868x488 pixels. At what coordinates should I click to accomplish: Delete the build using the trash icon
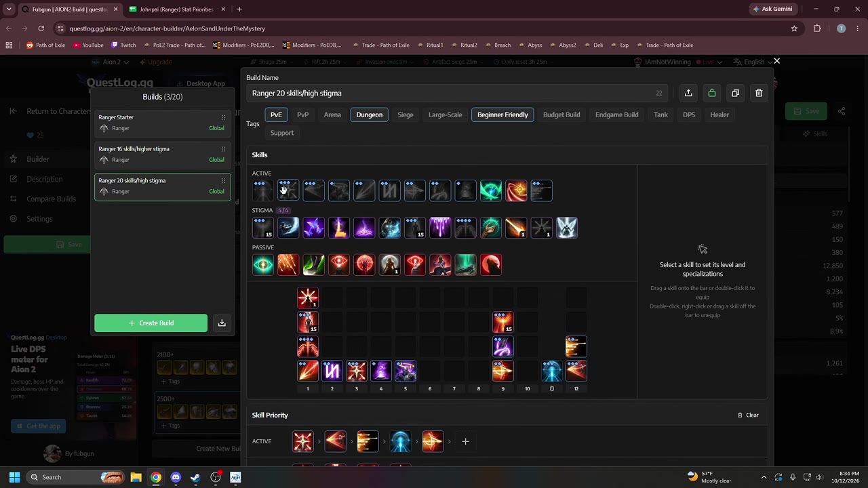(759, 93)
